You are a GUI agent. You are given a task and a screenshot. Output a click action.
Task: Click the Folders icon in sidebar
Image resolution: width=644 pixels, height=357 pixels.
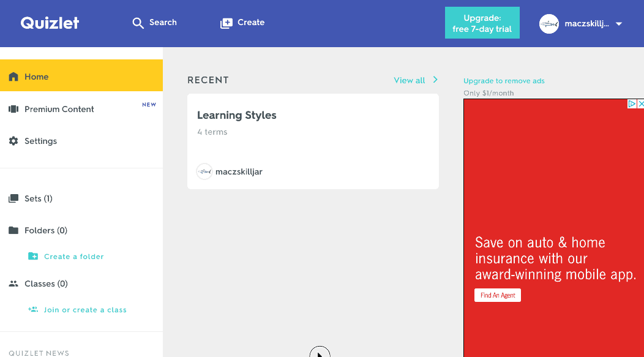(13, 230)
